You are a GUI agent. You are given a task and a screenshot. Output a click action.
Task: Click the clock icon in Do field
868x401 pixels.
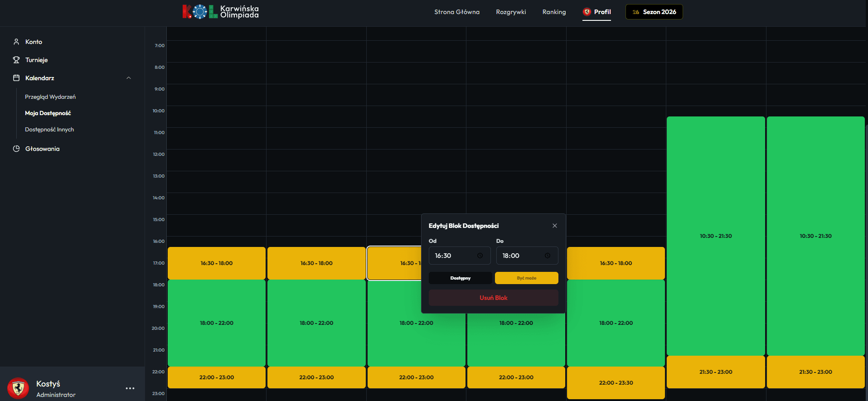click(548, 256)
